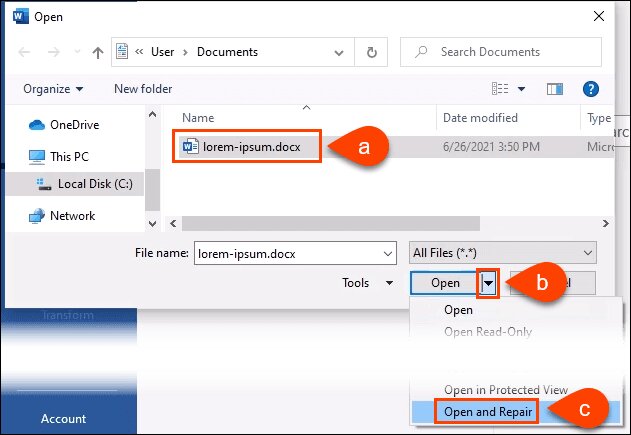Expand the File name dropdown arrow
The width and height of the screenshot is (631, 435).
[x=388, y=254]
